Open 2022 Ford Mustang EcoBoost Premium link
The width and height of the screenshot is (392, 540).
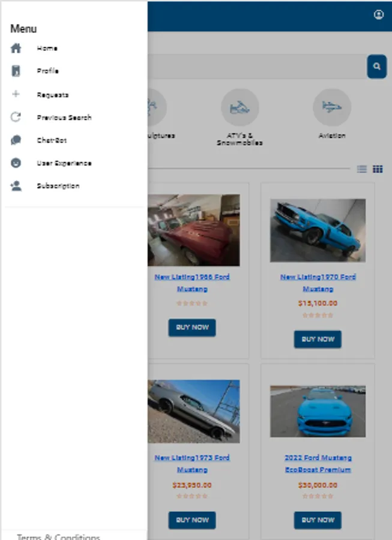coord(318,464)
